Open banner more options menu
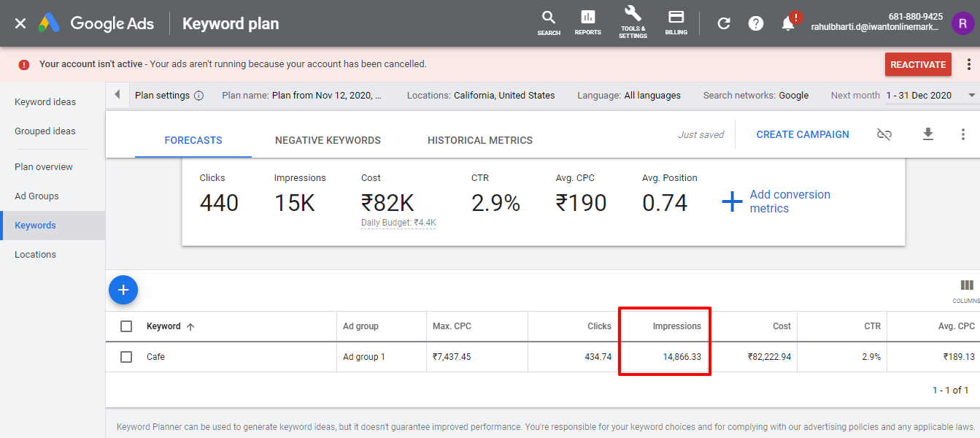Image resolution: width=980 pixels, height=438 pixels. [968, 64]
